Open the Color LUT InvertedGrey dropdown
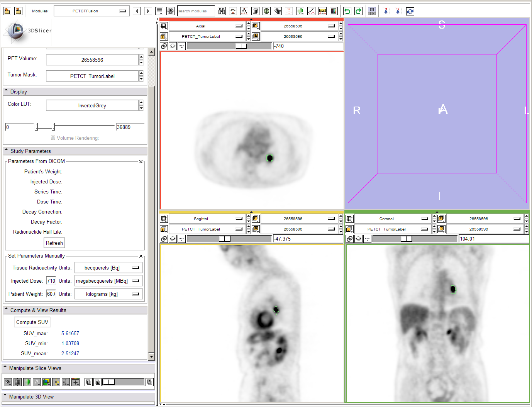This screenshot has height=407, width=532. tap(92, 105)
